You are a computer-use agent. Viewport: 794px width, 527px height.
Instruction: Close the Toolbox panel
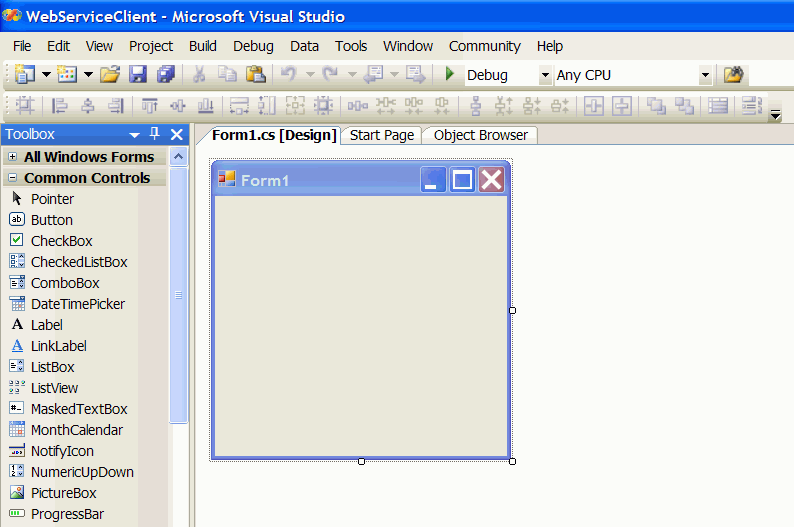(x=177, y=134)
